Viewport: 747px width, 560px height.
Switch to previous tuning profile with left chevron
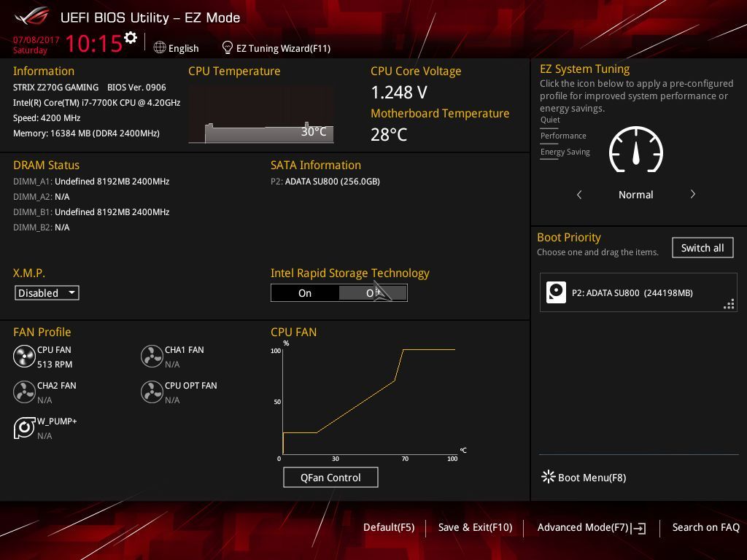[579, 194]
